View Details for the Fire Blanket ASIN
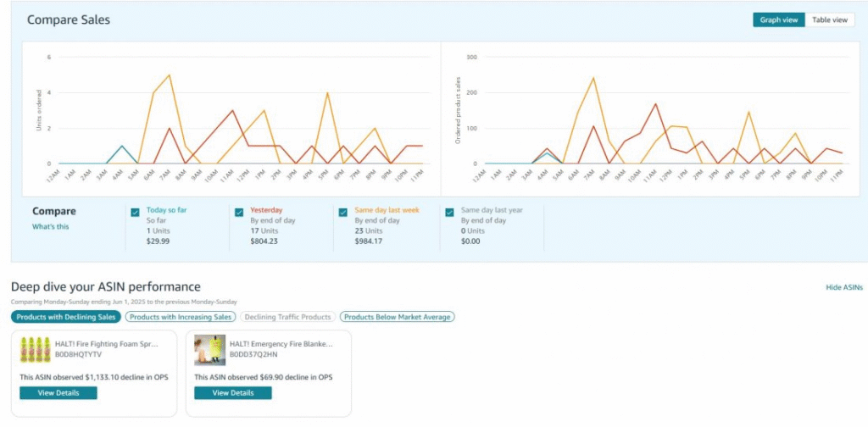This screenshot has width=868, height=427. [x=233, y=393]
